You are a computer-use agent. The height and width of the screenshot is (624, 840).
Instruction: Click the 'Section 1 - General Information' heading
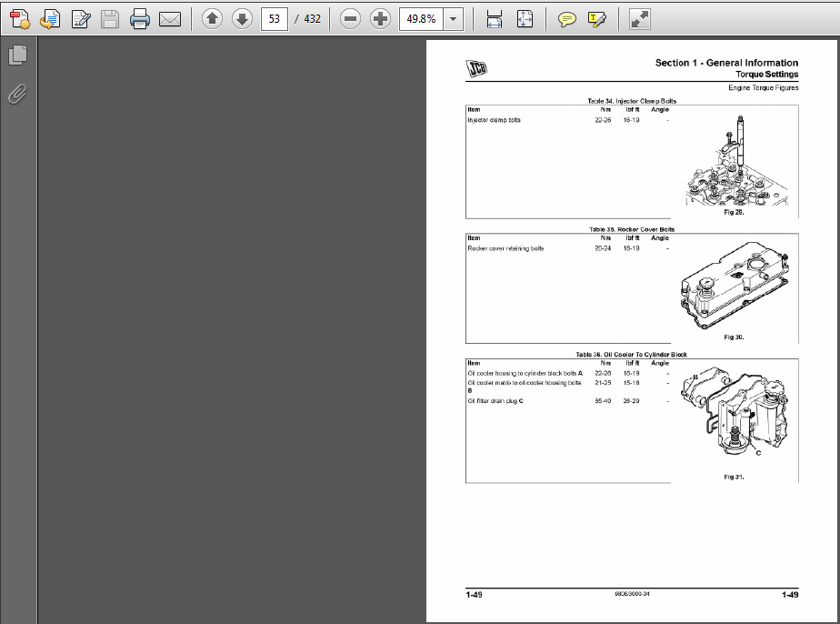click(726, 63)
